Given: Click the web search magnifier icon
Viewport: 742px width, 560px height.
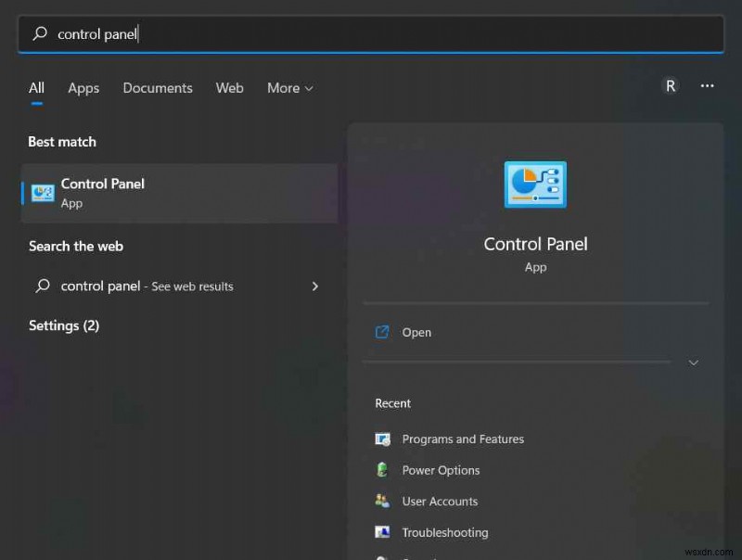Looking at the screenshot, I should pyautogui.click(x=43, y=286).
